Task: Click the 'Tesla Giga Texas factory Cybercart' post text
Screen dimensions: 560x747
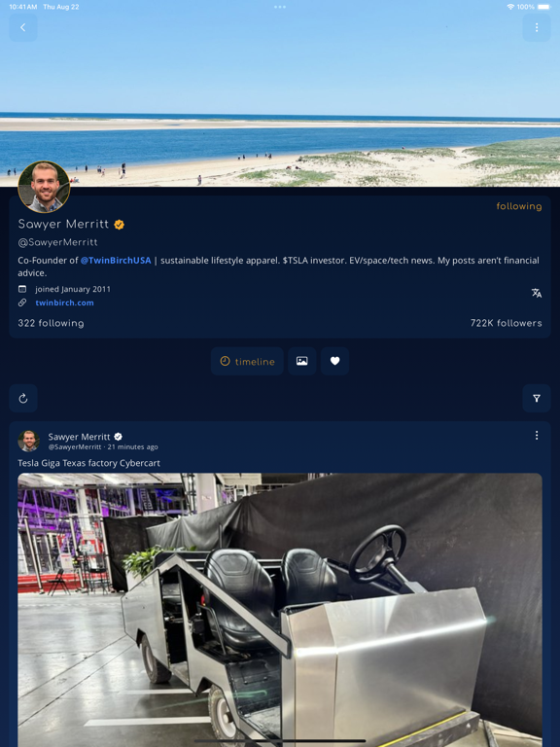Action: pos(88,463)
